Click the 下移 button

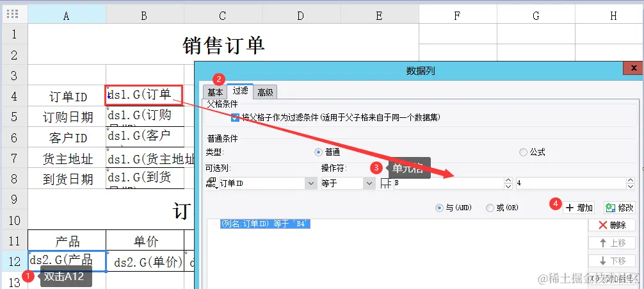tap(612, 261)
